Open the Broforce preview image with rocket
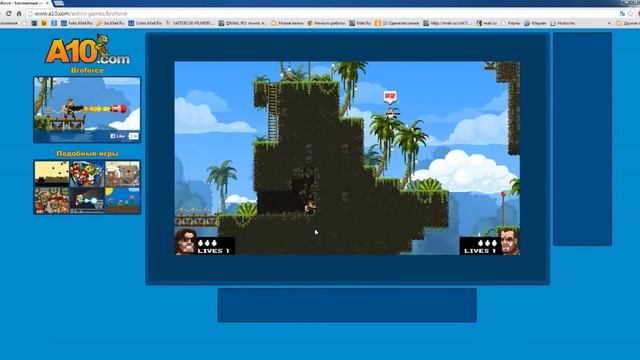The height and width of the screenshot is (360, 640). coord(87,110)
